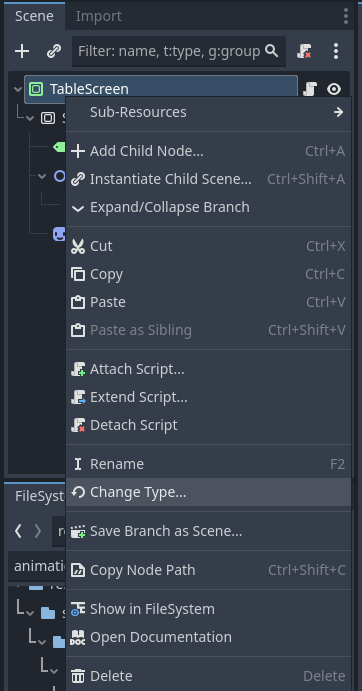Click the Add Child Node plus icon in toolbar
Viewport: 362px width, 691px height.
[x=22, y=52]
